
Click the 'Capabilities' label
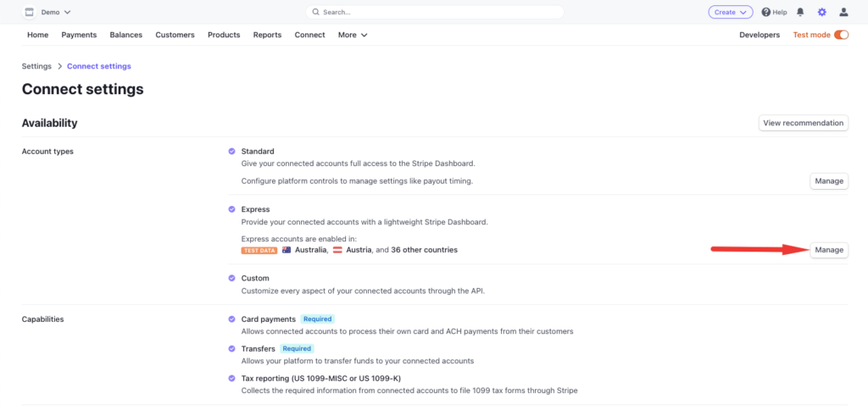click(x=42, y=319)
